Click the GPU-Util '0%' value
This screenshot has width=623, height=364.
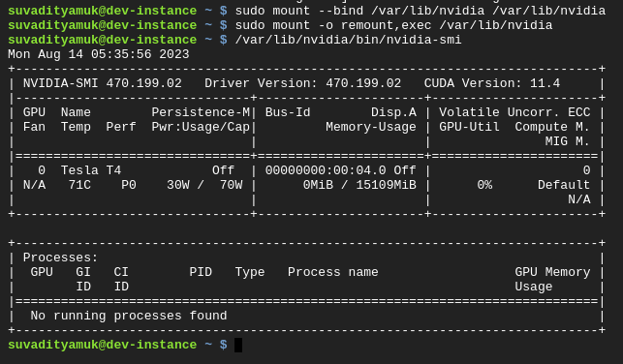484,185
